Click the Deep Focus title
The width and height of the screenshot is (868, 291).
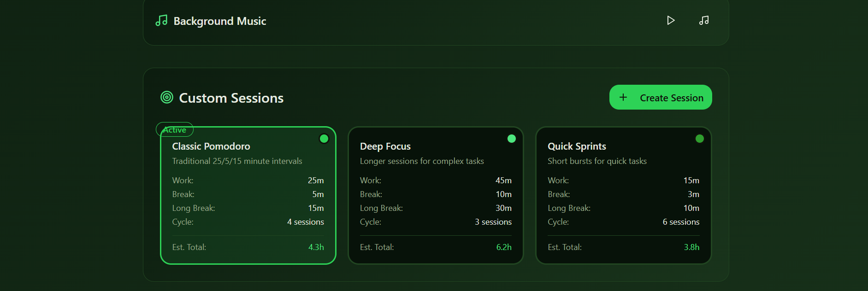[x=385, y=146]
